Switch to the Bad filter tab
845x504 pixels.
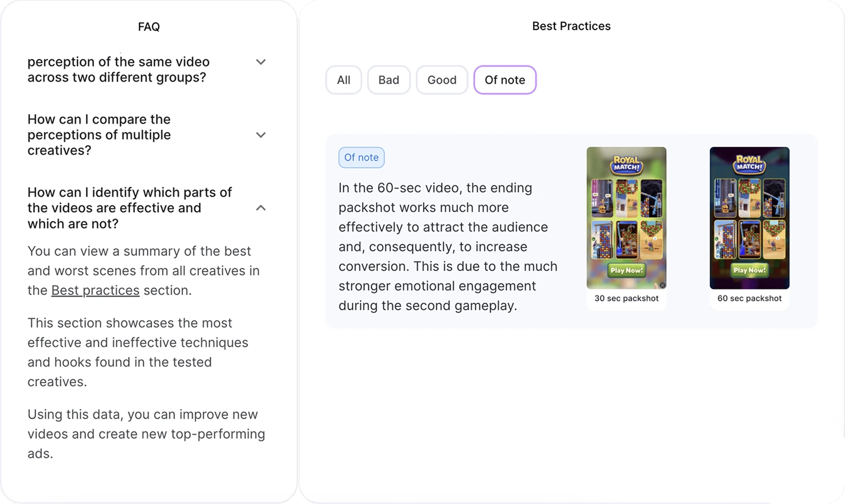388,80
